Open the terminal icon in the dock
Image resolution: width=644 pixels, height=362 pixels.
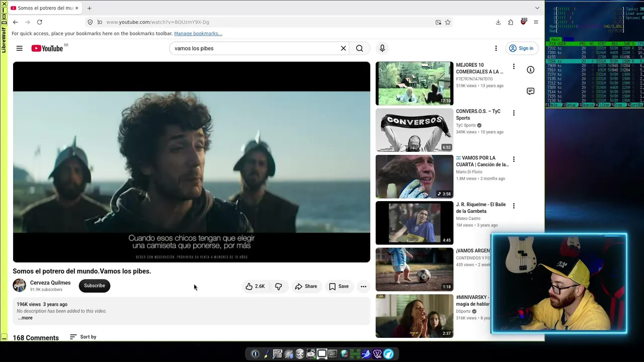coord(333,354)
